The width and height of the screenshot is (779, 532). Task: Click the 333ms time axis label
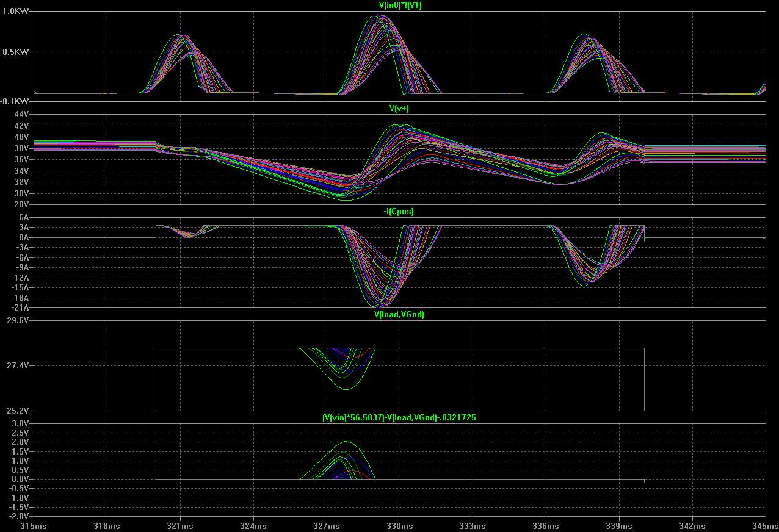[x=473, y=526]
